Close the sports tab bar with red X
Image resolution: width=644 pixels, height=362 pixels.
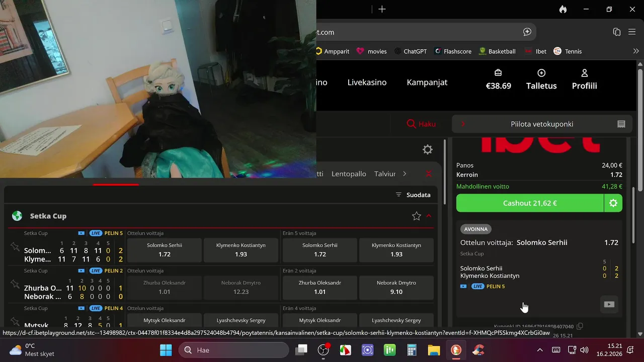pyautogui.click(x=429, y=174)
